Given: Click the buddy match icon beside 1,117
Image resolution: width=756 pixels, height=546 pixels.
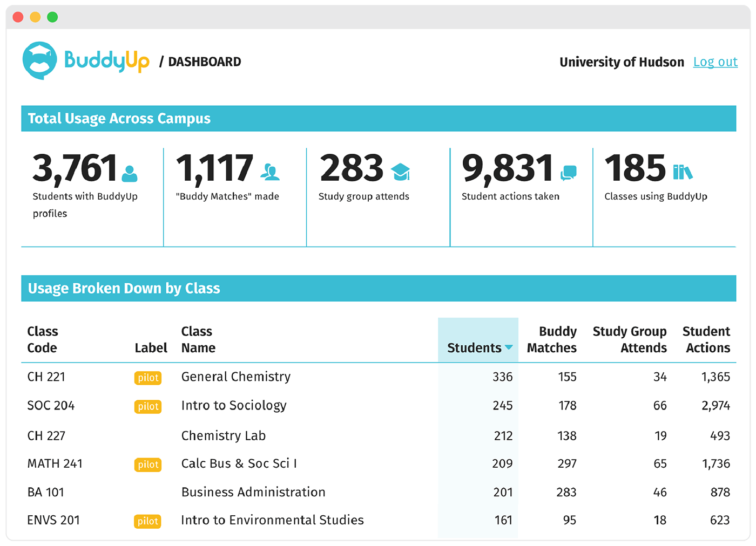Looking at the screenshot, I should [x=270, y=172].
